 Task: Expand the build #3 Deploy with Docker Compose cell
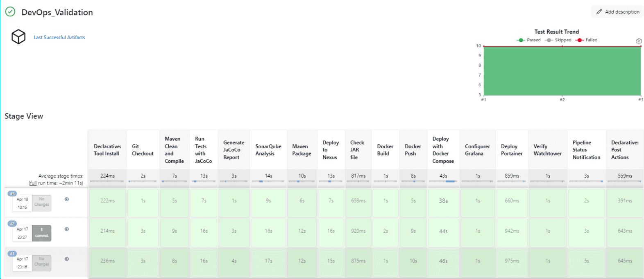(x=443, y=201)
